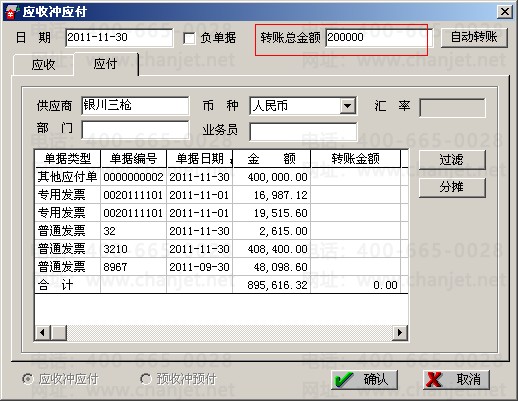
Task: Click the 汇率 exchange rate field
Action: coord(452,108)
